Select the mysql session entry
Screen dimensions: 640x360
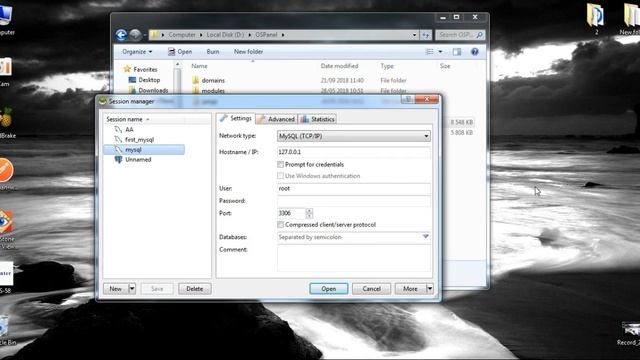click(144, 150)
